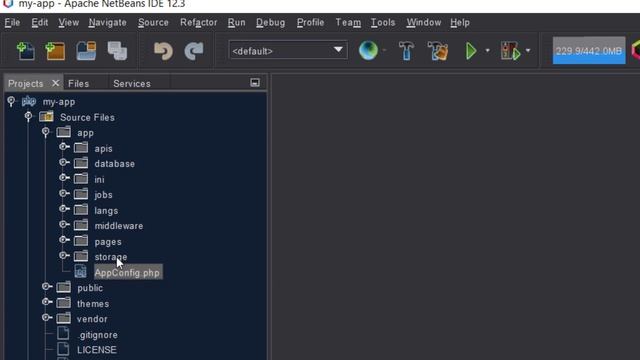Open the Run menu
The width and height of the screenshot is (640, 360).
(236, 22)
